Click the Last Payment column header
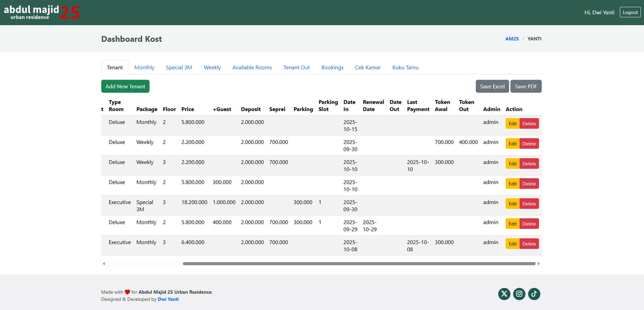 tap(418, 106)
